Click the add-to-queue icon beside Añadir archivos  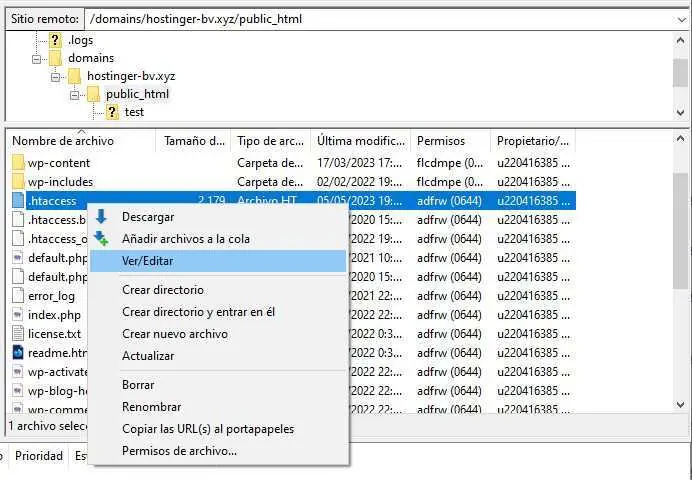click(x=101, y=239)
